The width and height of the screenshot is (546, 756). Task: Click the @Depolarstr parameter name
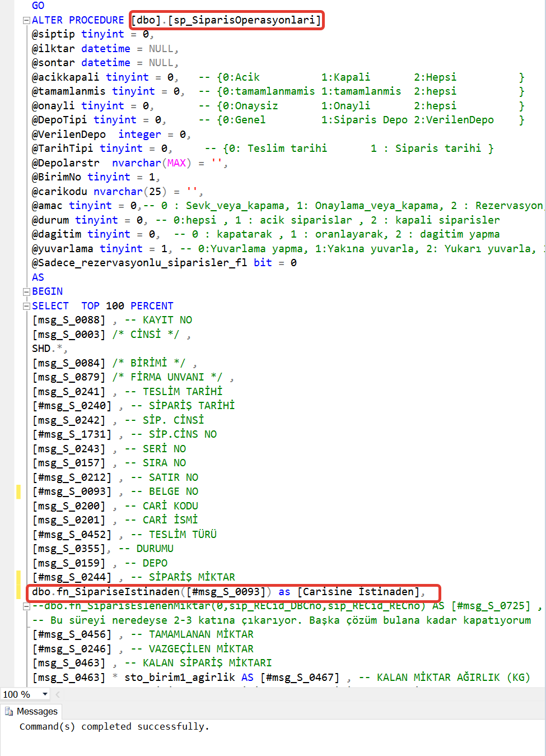click(66, 163)
